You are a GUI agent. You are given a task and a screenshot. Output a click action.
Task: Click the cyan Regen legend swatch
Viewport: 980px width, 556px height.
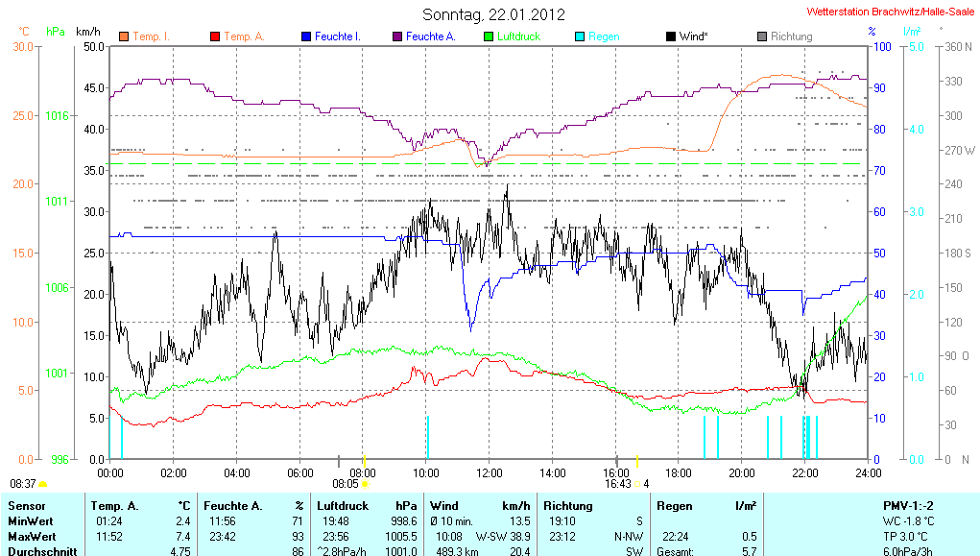pyautogui.click(x=580, y=36)
